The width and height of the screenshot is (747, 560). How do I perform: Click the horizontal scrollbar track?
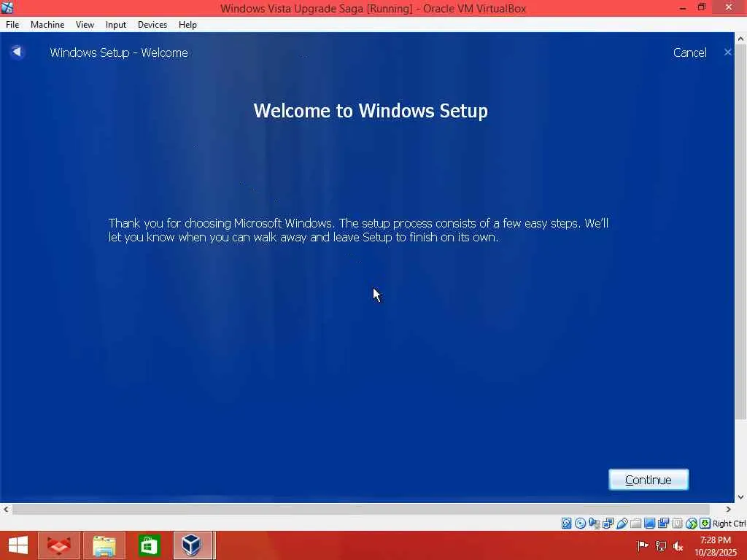pos(361,510)
